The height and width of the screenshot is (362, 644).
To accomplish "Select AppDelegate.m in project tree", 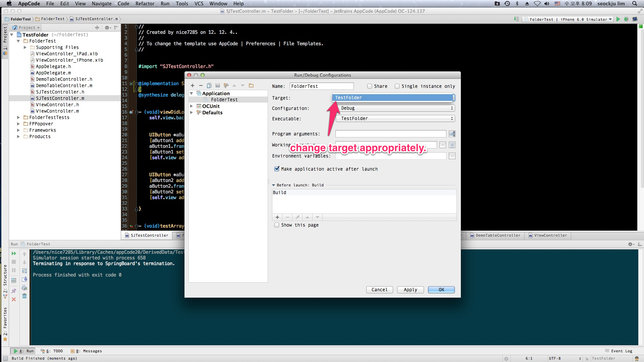I will click(x=53, y=73).
